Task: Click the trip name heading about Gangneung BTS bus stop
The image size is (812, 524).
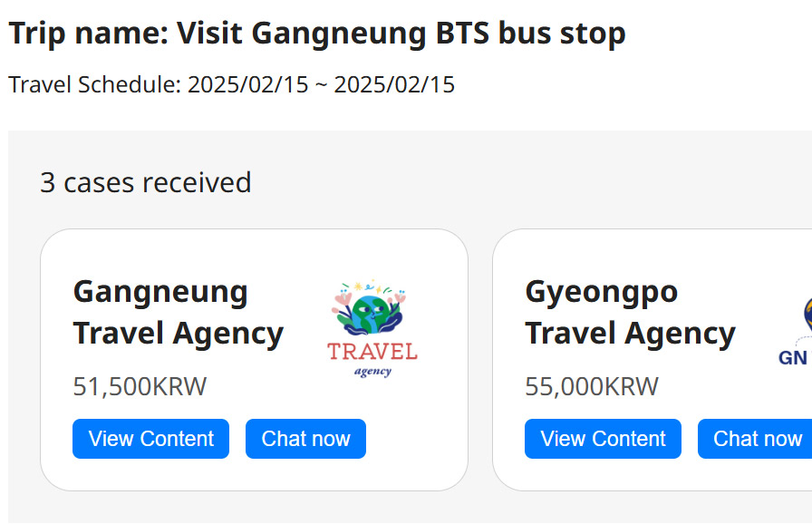Action: 317,34
